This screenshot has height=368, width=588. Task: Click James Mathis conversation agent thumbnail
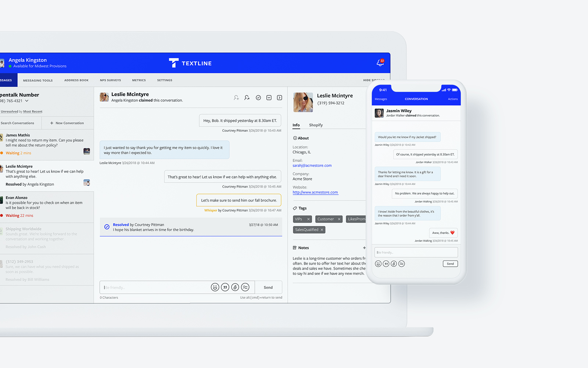pyautogui.click(x=87, y=151)
